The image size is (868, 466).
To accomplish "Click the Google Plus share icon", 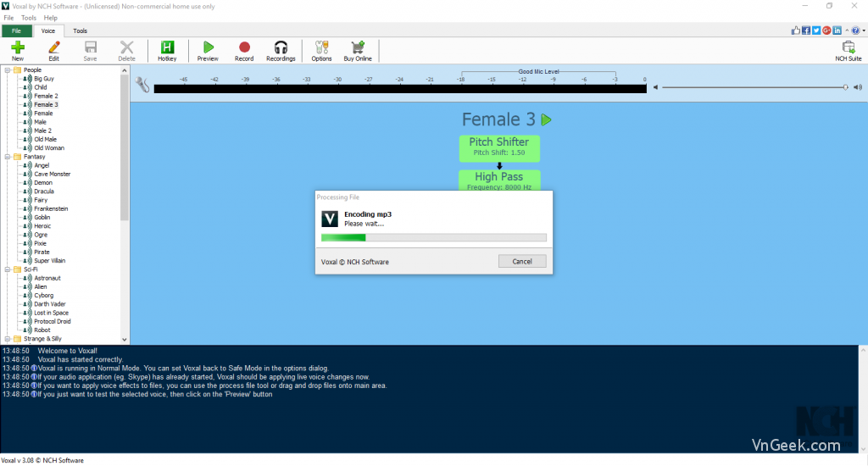I will point(827,31).
